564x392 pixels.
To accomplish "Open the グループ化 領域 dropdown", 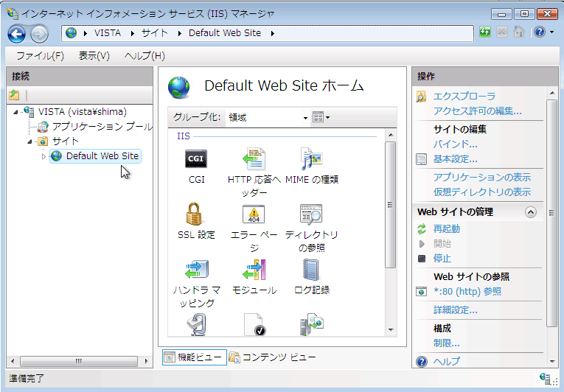I will [x=268, y=117].
